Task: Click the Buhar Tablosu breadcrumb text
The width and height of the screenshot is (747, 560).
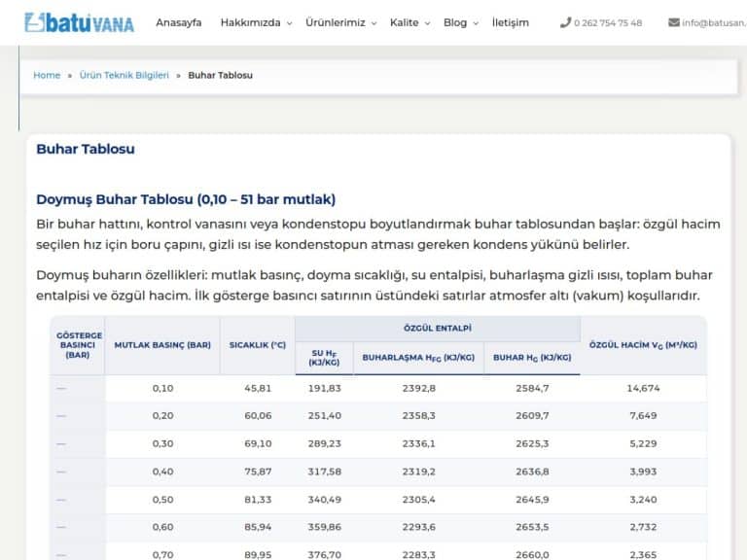Action: (x=220, y=75)
